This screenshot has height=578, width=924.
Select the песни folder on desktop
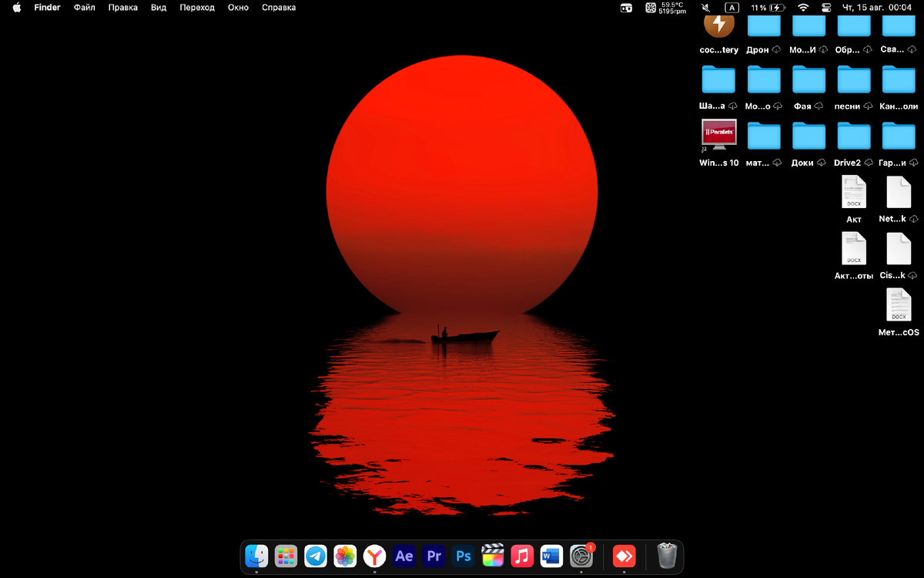click(x=854, y=80)
